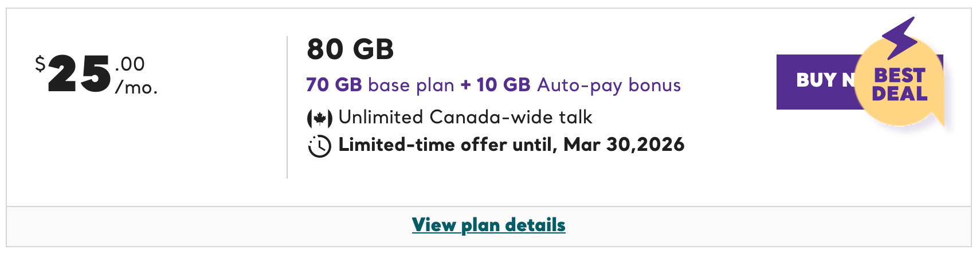Click the 70 GB base plan text
The width and height of the screenshot is (980, 257).
(379, 85)
